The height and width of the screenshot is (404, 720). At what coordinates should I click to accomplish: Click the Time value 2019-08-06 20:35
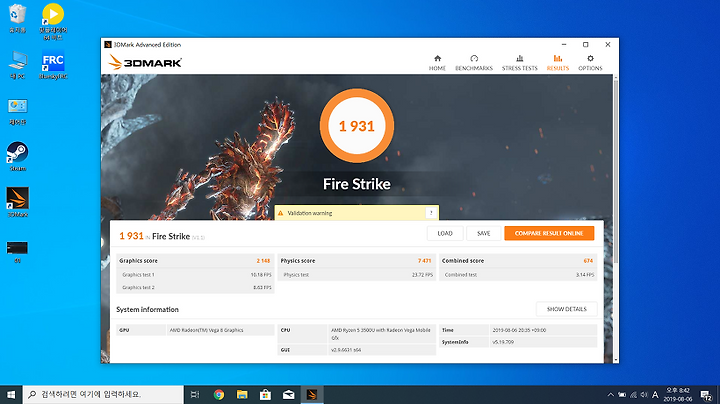coord(519,330)
